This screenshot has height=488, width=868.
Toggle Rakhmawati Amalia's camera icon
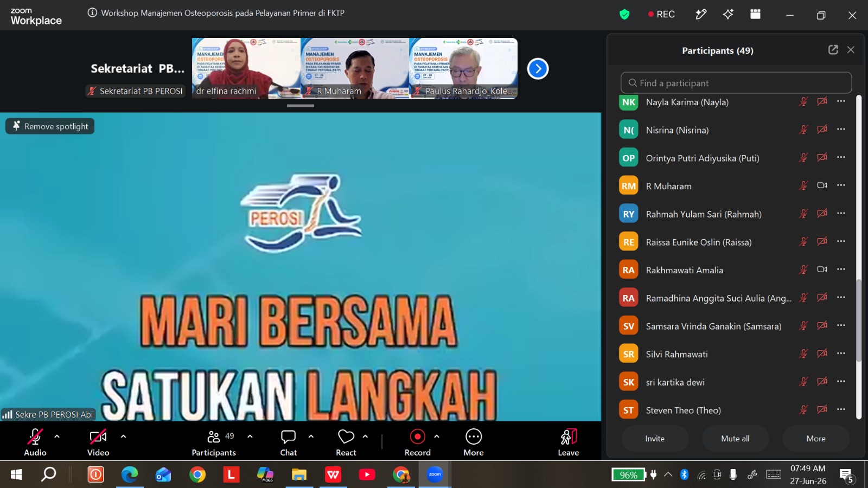tap(822, 269)
